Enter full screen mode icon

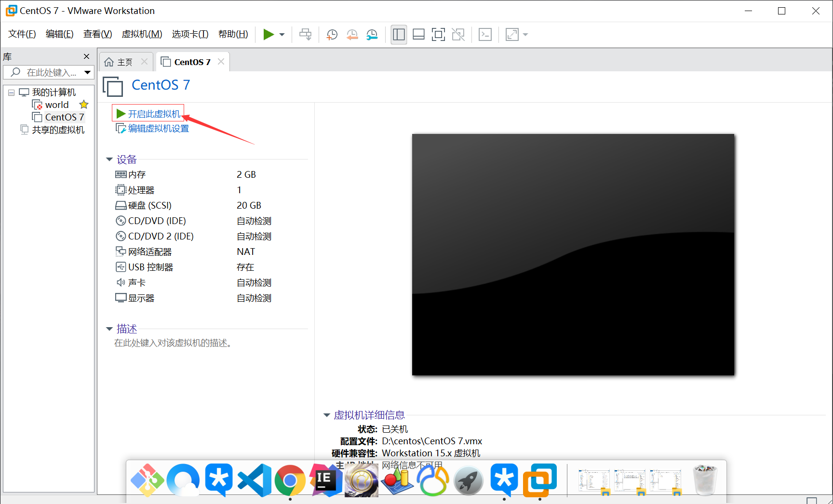point(438,34)
